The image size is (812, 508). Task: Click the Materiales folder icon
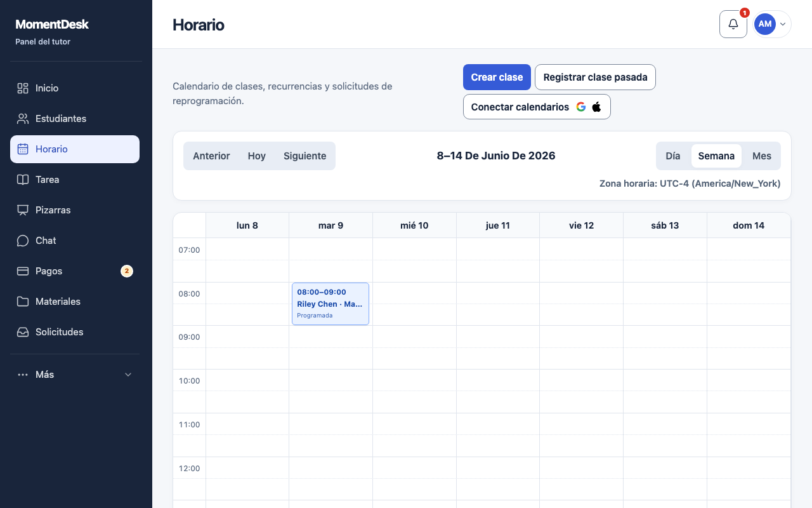(23, 302)
